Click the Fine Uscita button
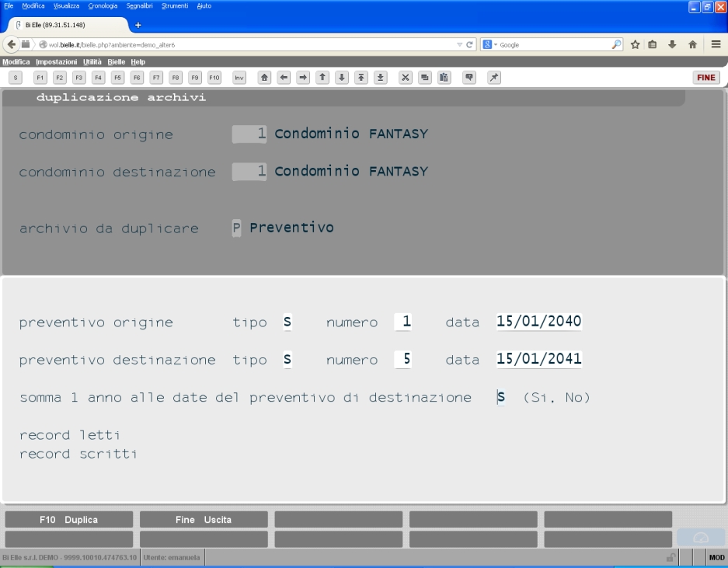728x568 pixels. [204, 520]
